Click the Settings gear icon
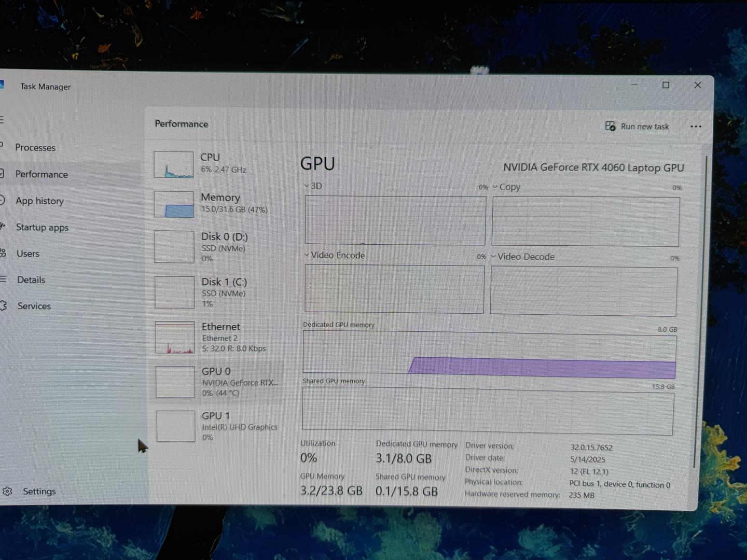This screenshot has width=747, height=560. click(x=7, y=491)
